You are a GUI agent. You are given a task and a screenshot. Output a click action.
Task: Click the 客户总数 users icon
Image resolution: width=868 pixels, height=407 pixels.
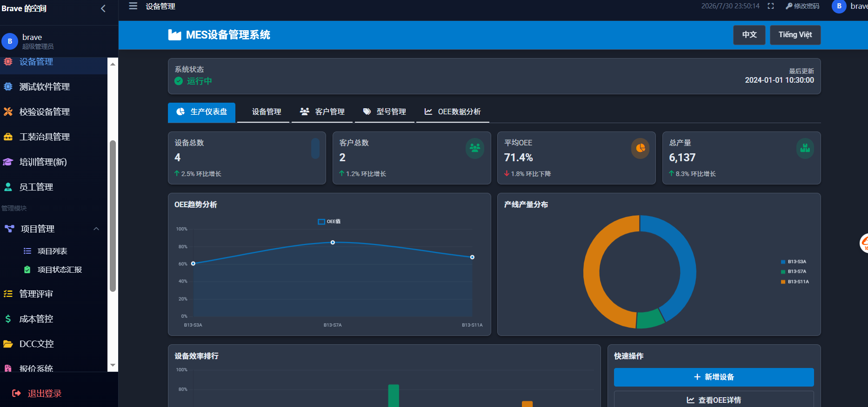tap(475, 148)
